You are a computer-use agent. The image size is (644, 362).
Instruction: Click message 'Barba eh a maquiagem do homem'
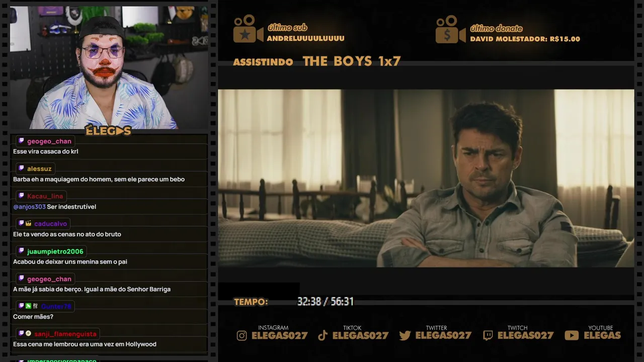click(99, 179)
